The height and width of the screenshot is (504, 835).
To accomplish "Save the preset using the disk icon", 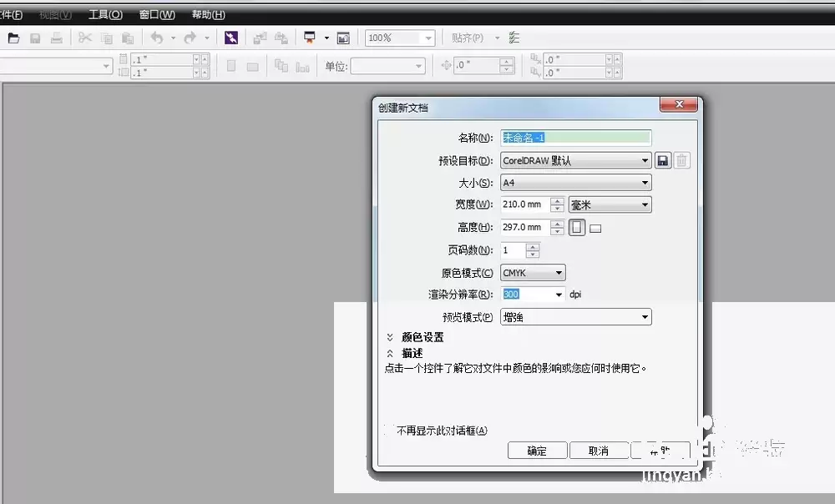I will pos(662,160).
